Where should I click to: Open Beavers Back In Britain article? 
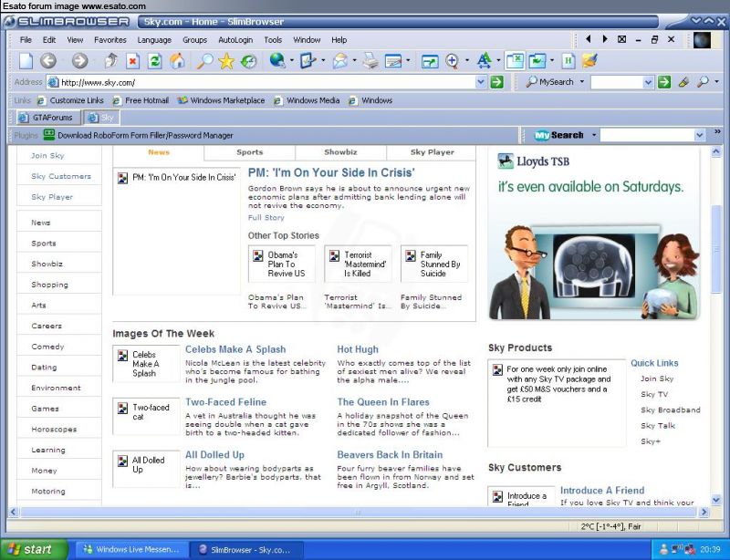pyautogui.click(x=390, y=455)
